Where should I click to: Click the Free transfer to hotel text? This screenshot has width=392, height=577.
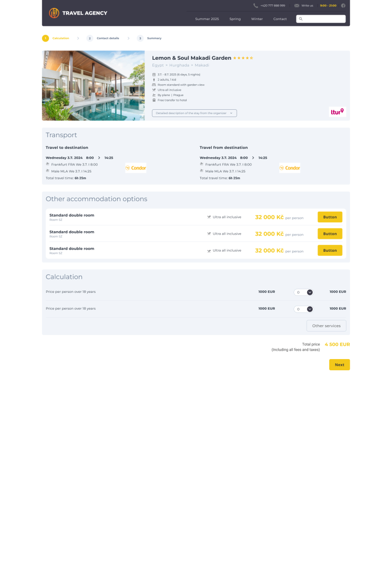coord(172,100)
